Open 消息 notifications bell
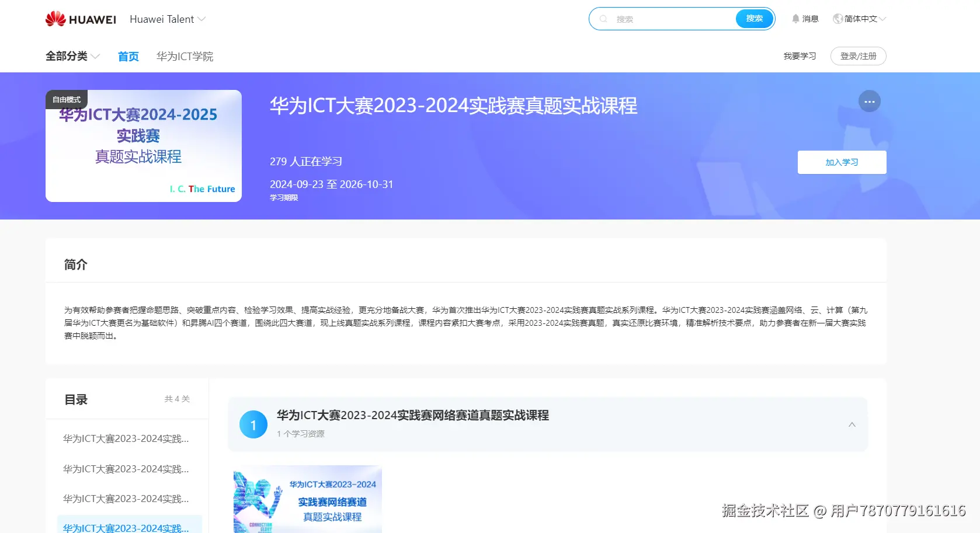The height and width of the screenshot is (533, 980). point(805,19)
